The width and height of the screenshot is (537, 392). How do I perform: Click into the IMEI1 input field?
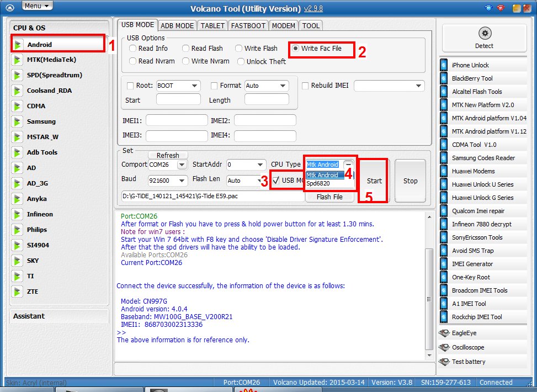(177, 120)
